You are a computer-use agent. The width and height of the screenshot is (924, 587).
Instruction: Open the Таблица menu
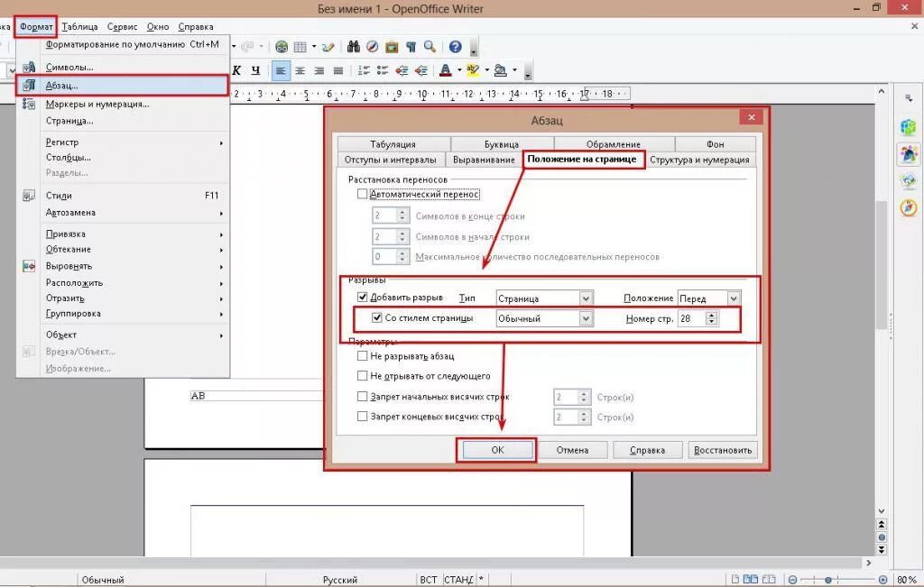(x=79, y=26)
